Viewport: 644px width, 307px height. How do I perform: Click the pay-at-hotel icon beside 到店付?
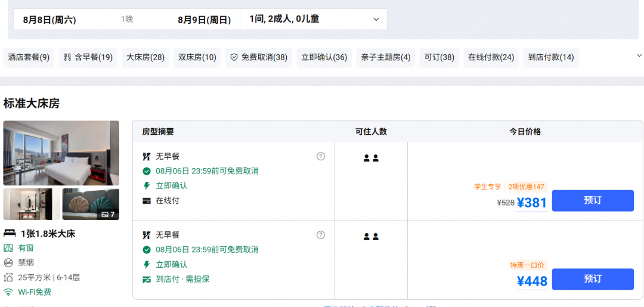click(146, 280)
